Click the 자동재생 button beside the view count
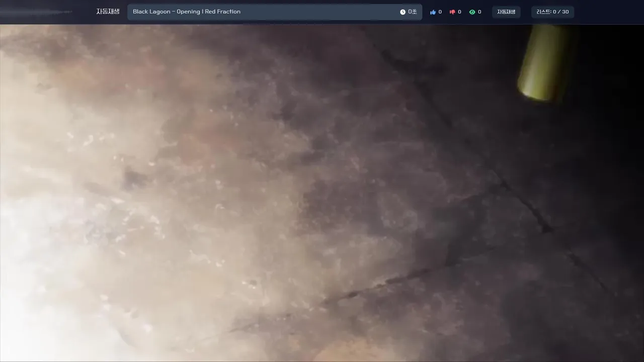The image size is (644, 362). [x=506, y=12]
